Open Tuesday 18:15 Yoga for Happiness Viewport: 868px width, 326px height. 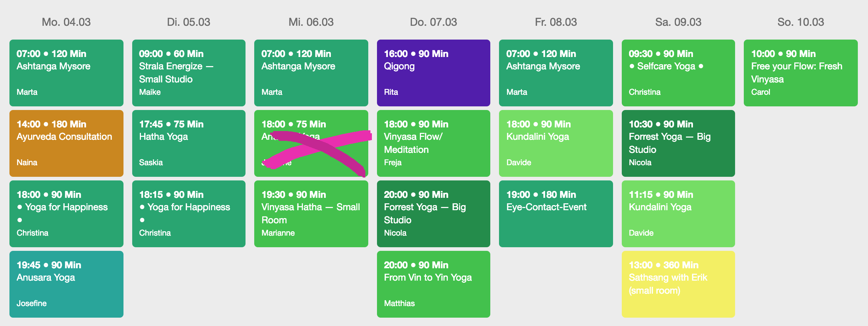tap(189, 214)
